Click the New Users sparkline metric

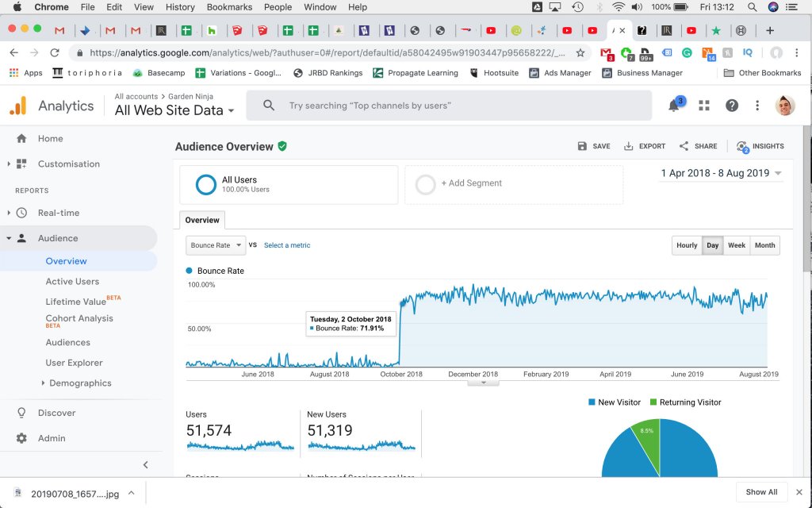coord(362,445)
